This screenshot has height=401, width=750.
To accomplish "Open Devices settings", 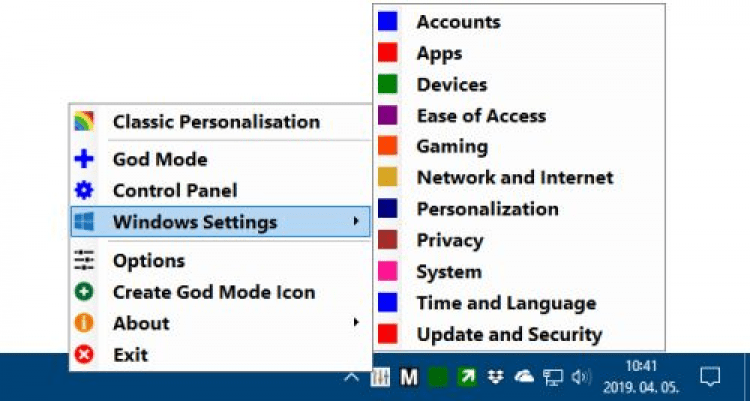I will [519, 84].
